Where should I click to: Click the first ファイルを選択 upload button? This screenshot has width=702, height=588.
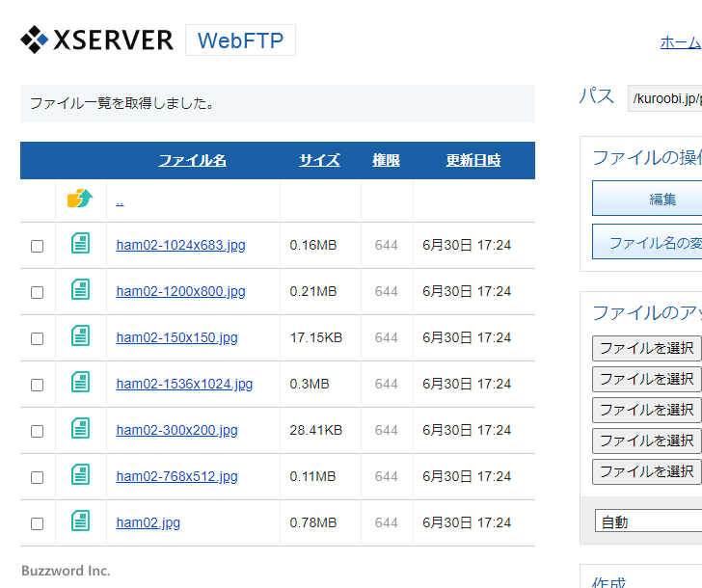(x=646, y=348)
